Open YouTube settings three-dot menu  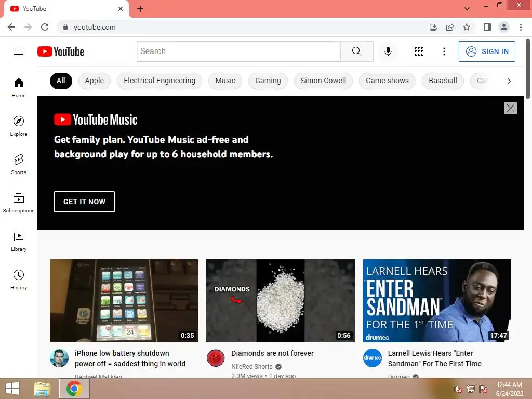tap(444, 51)
